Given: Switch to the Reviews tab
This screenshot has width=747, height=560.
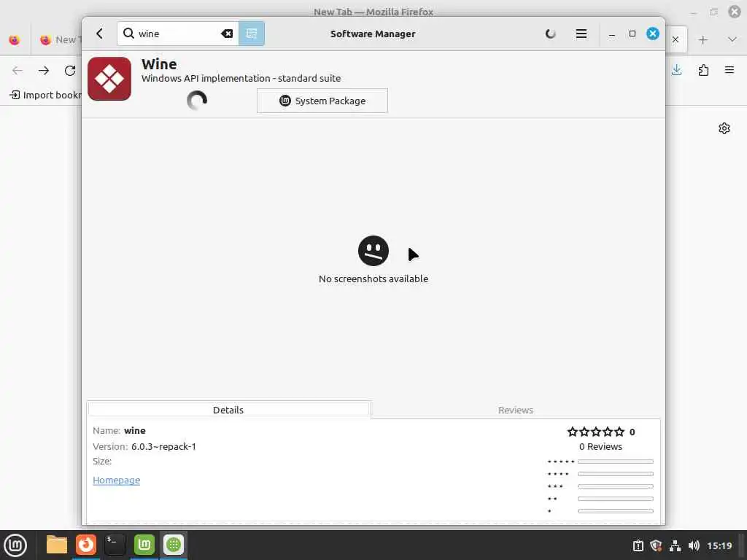Looking at the screenshot, I should point(516,410).
